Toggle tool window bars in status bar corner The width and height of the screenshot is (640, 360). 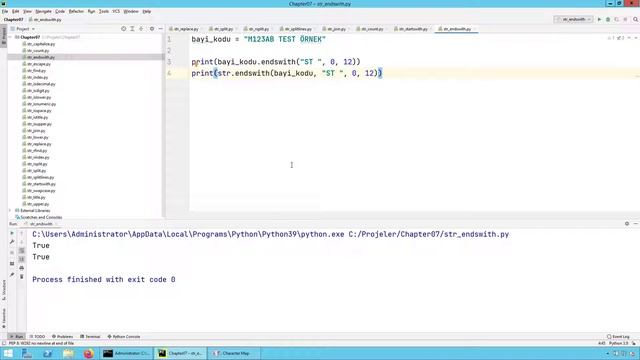4,343
